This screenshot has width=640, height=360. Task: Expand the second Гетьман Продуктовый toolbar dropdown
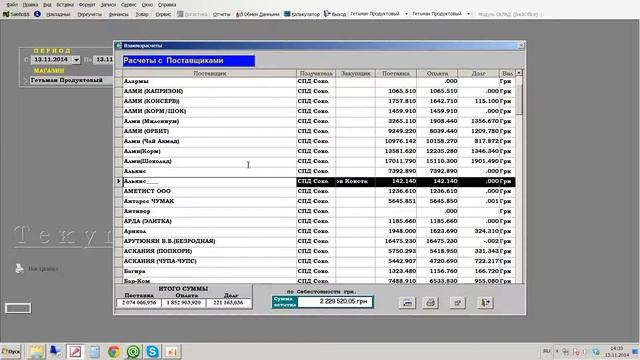tap(468, 14)
